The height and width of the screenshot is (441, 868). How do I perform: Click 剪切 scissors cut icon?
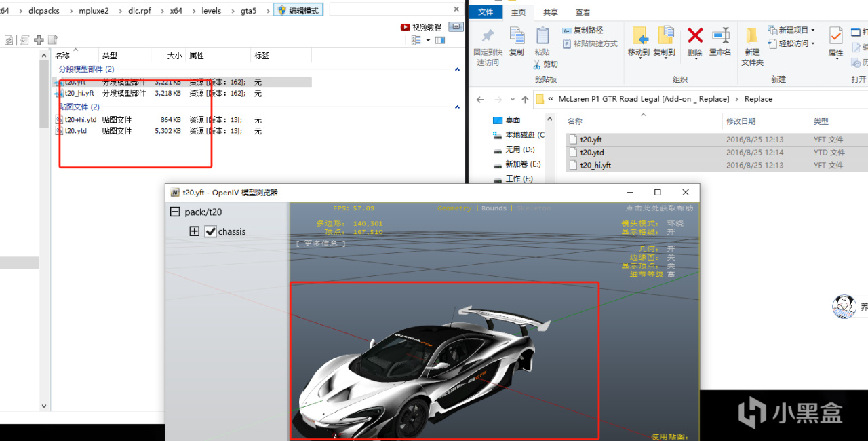click(537, 64)
